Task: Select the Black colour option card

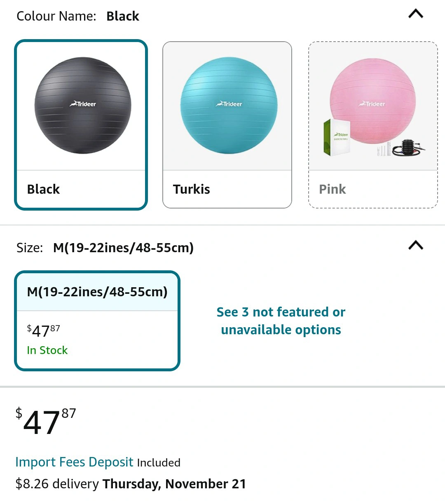Action: point(81,125)
